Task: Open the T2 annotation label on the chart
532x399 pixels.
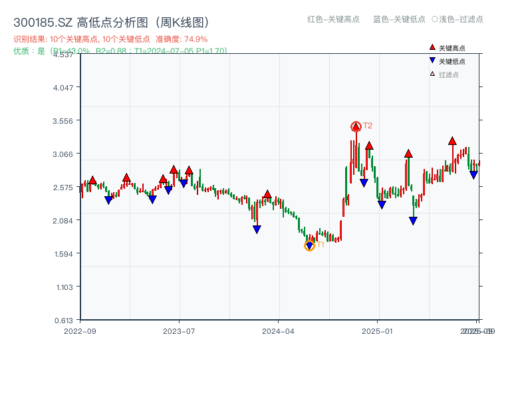Action: (366, 125)
